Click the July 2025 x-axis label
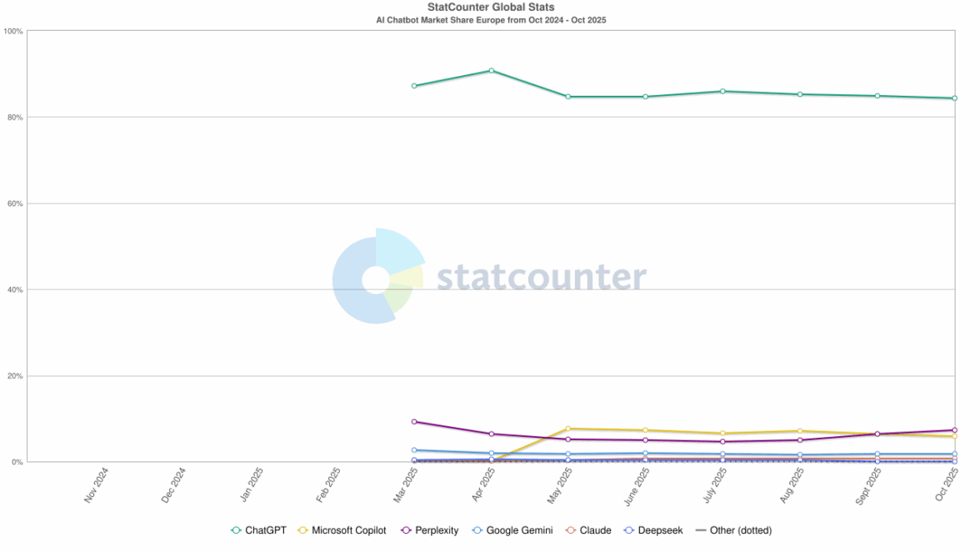This screenshot has height=552, width=980. (x=717, y=483)
